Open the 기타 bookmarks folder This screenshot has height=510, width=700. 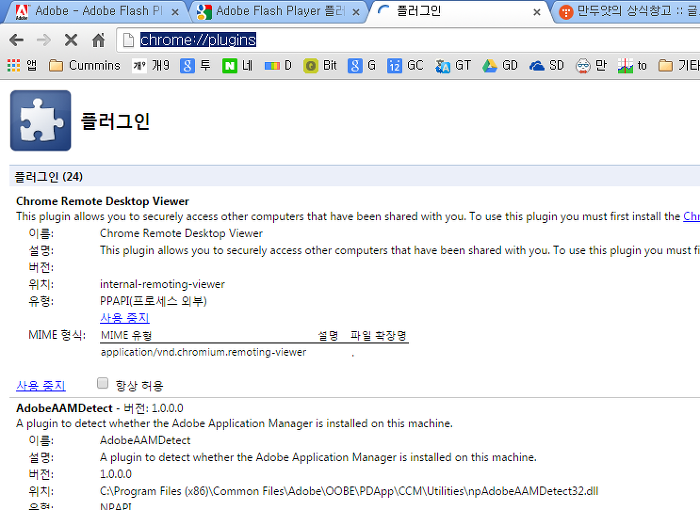point(679,66)
